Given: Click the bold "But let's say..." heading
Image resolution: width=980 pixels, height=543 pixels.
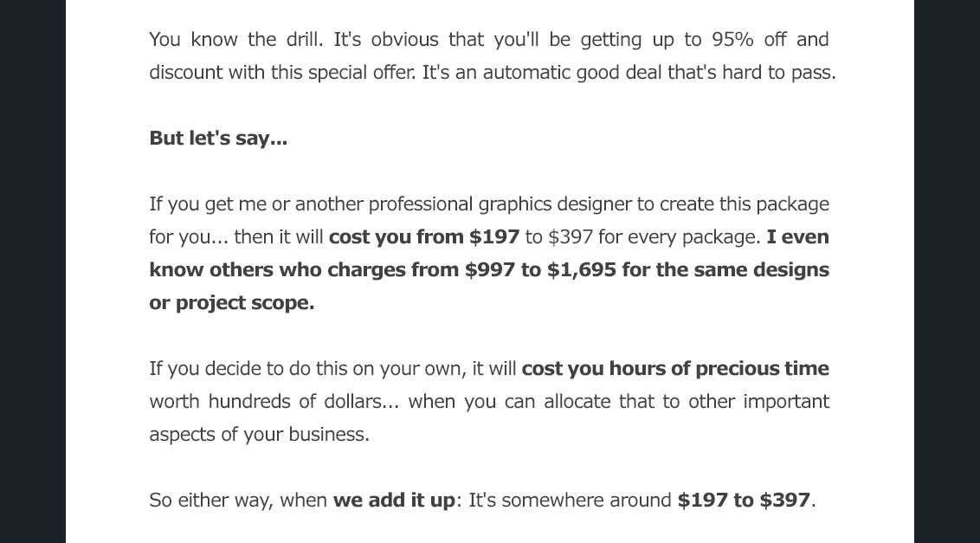Looking at the screenshot, I should 218,139.
